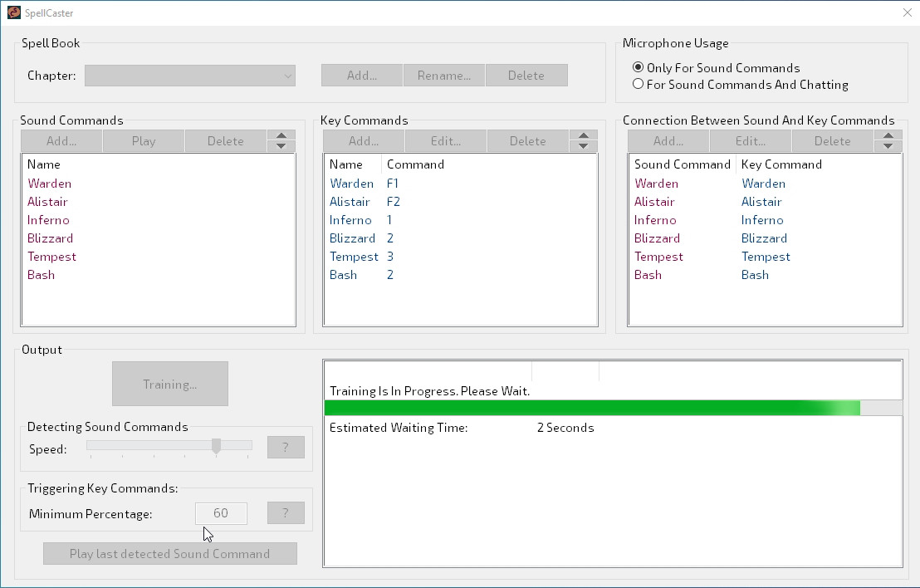Open help for Detecting Sound Commands speed
The image size is (920, 588).
pos(286,448)
